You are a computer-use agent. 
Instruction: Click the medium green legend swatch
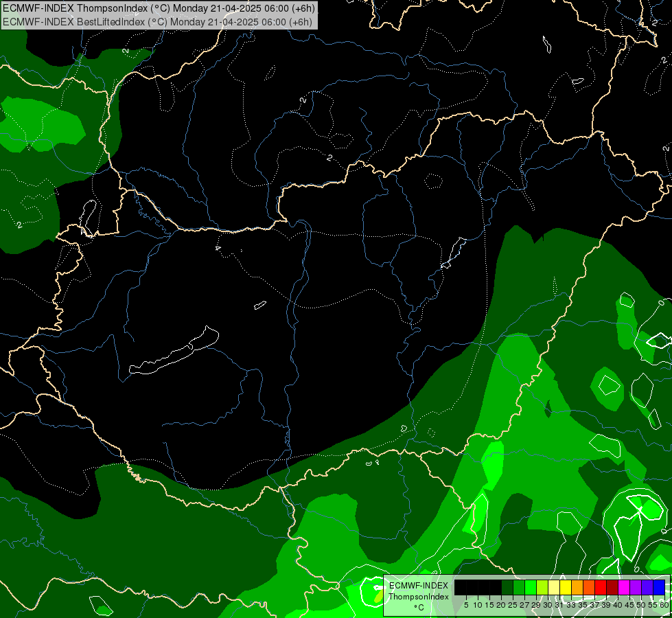[519, 587]
